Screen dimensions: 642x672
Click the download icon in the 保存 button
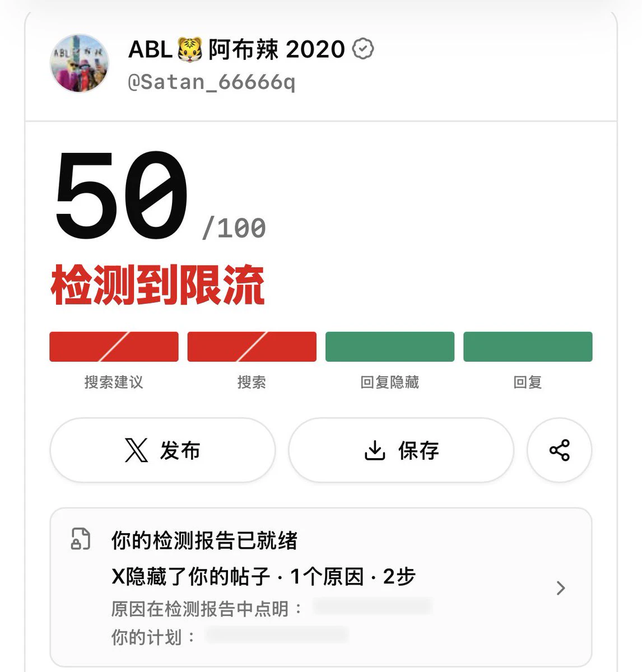(x=375, y=450)
